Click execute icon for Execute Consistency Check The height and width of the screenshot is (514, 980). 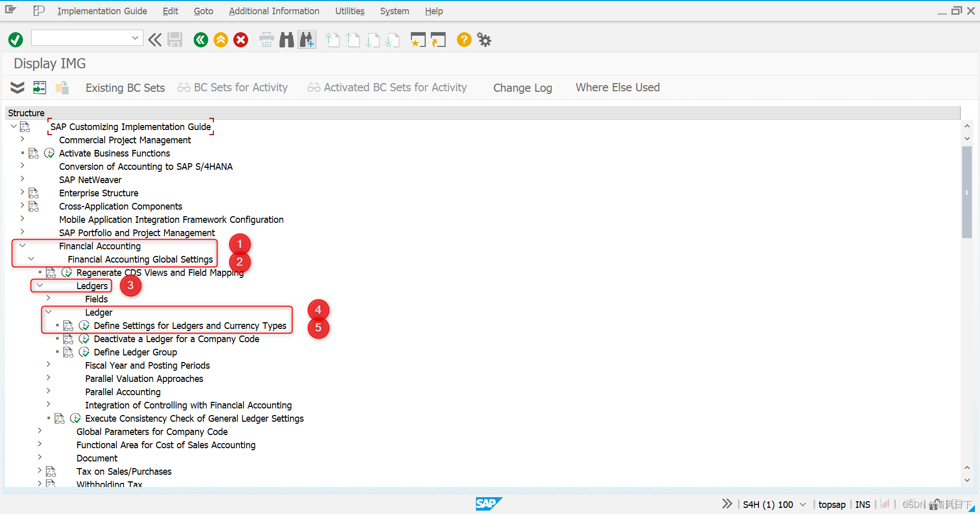[76, 418]
